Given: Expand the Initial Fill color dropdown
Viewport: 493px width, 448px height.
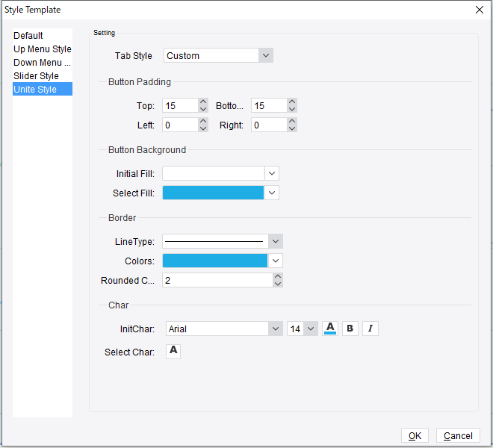Looking at the screenshot, I should [x=273, y=173].
